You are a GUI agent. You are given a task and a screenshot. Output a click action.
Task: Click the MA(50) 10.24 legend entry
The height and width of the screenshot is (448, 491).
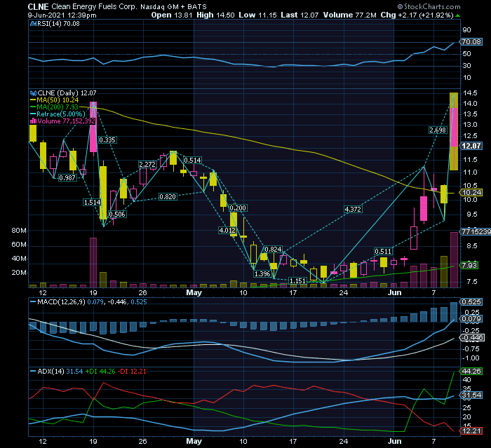click(58, 100)
